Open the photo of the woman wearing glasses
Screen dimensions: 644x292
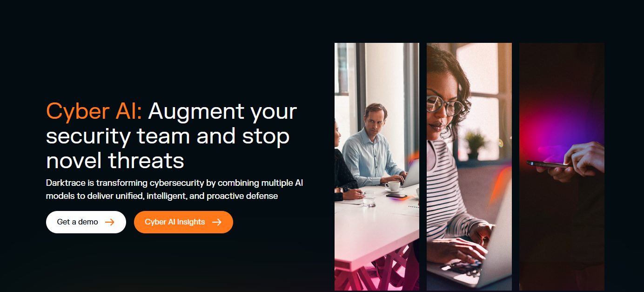pyautogui.click(x=469, y=167)
